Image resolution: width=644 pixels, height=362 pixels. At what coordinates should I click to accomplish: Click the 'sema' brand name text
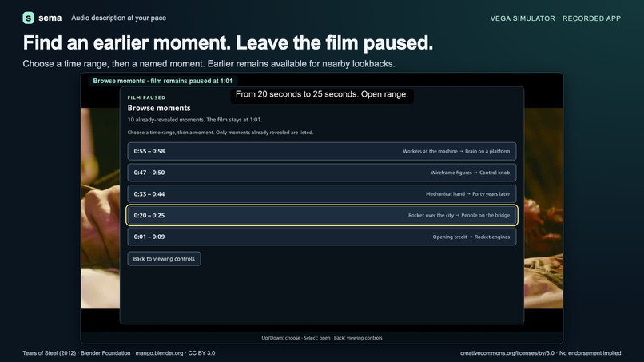coord(50,18)
